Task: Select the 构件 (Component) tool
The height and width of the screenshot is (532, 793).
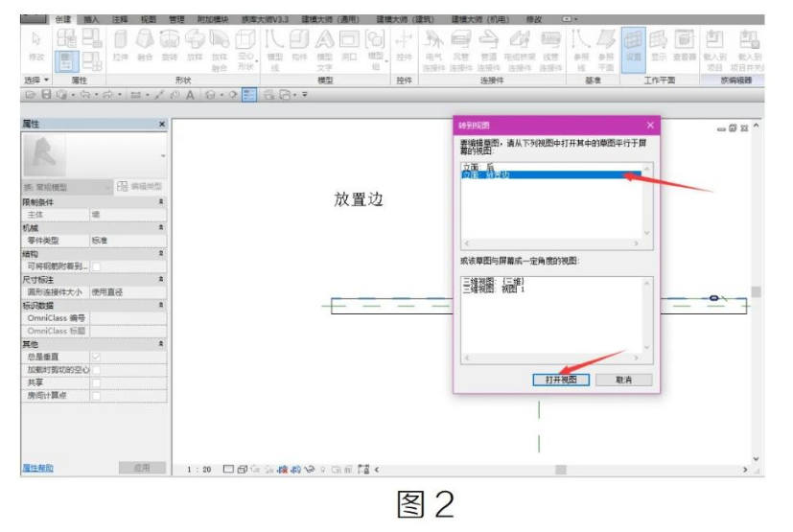Action: (299, 45)
